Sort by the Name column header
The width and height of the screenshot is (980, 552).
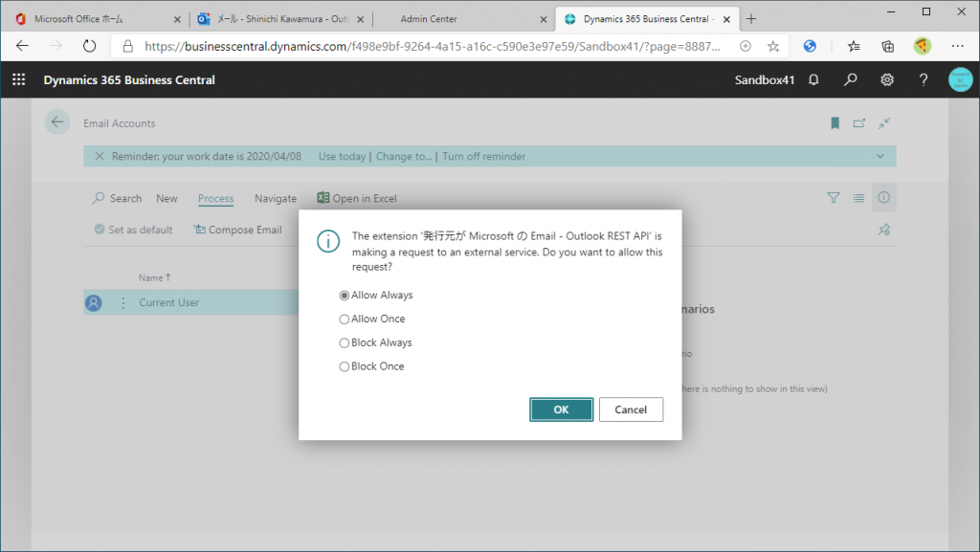(x=154, y=277)
